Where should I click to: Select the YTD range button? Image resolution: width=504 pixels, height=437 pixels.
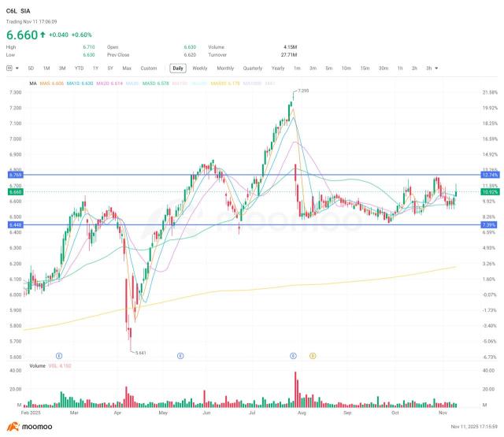pyautogui.click(x=80, y=69)
